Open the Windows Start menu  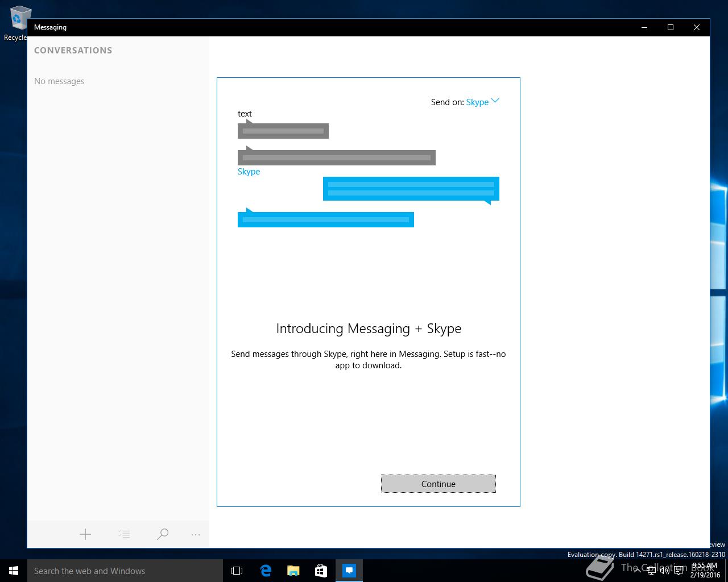click(14, 571)
